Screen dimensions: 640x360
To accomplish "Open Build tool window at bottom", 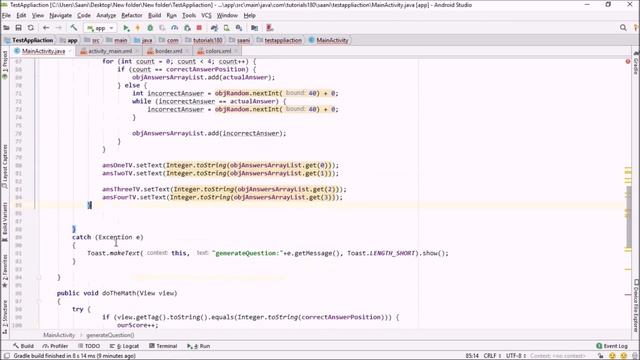I will click(x=23, y=346).
